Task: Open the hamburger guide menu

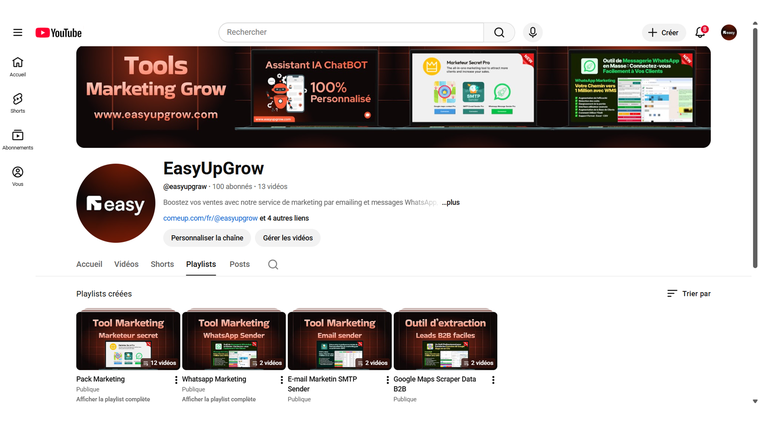Action: click(17, 32)
